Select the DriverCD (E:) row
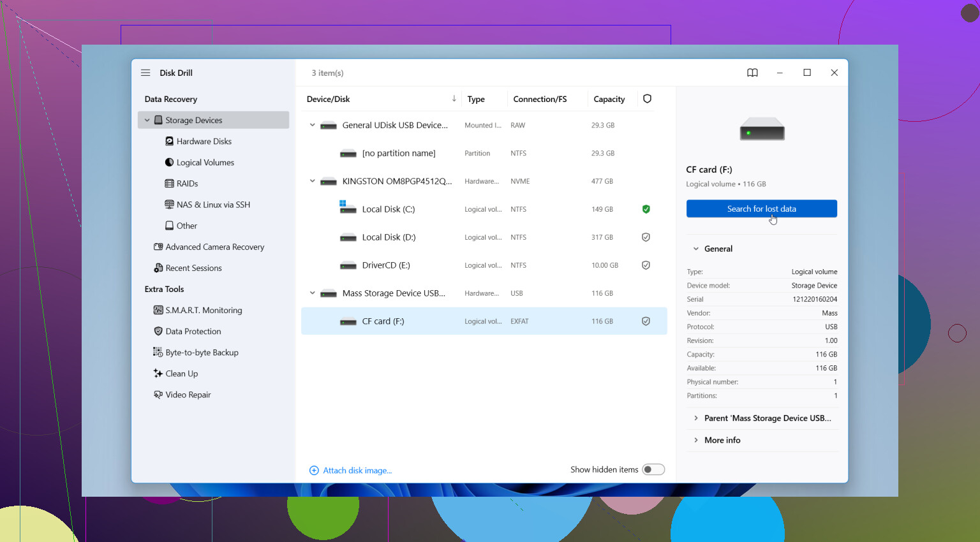 pos(484,265)
